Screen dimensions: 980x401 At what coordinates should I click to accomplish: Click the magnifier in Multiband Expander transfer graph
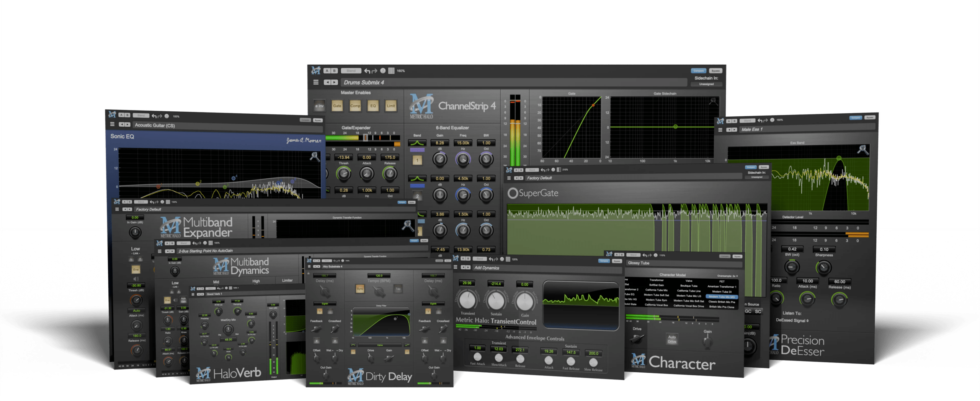click(x=408, y=225)
